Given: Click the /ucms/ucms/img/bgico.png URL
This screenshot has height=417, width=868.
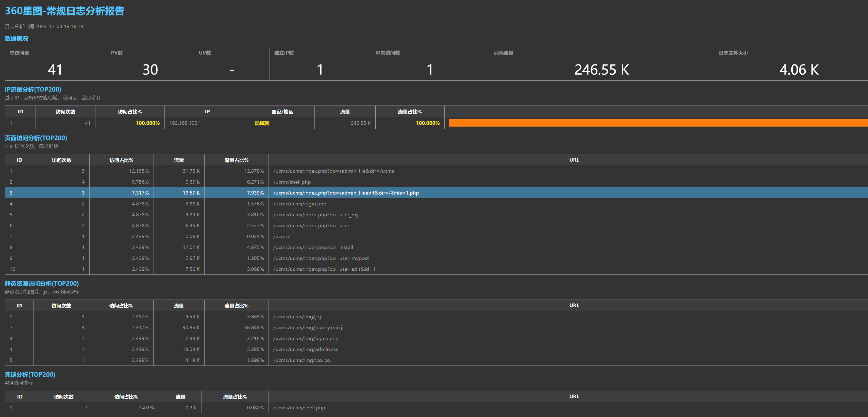Looking at the screenshot, I should pyautogui.click(x=306, y=339).
